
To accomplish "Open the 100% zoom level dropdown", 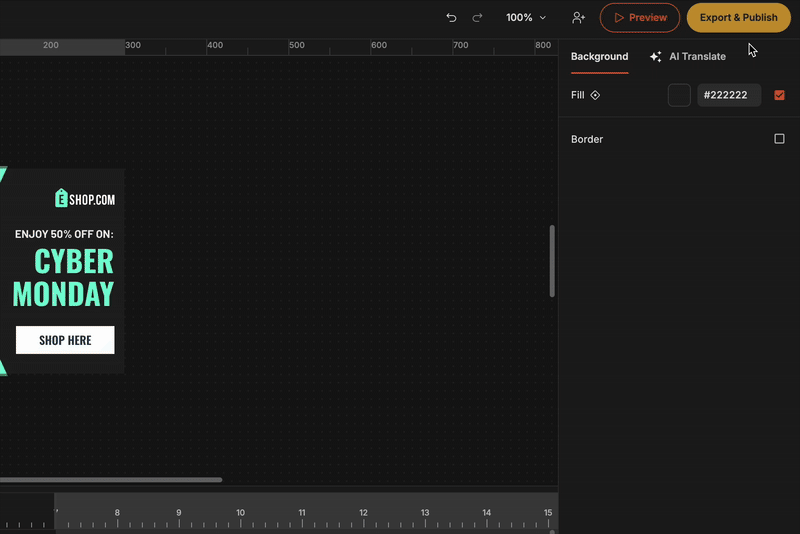I will (x=526, y=18).
